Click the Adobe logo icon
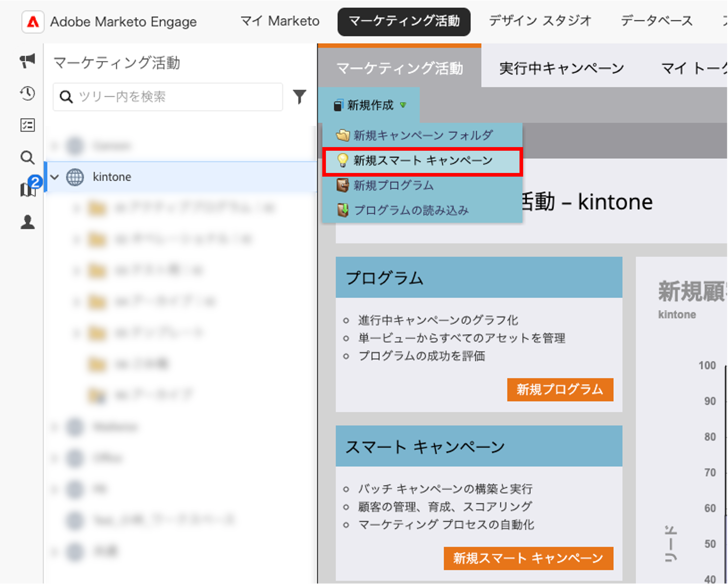728x584 pixels. coord(33,22)
